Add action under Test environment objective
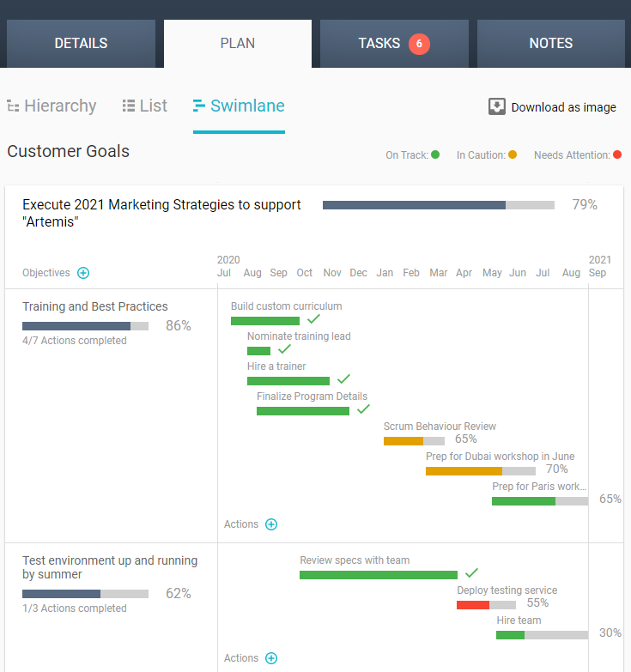This screenshot has height=672, width=631. click(271, 658)
